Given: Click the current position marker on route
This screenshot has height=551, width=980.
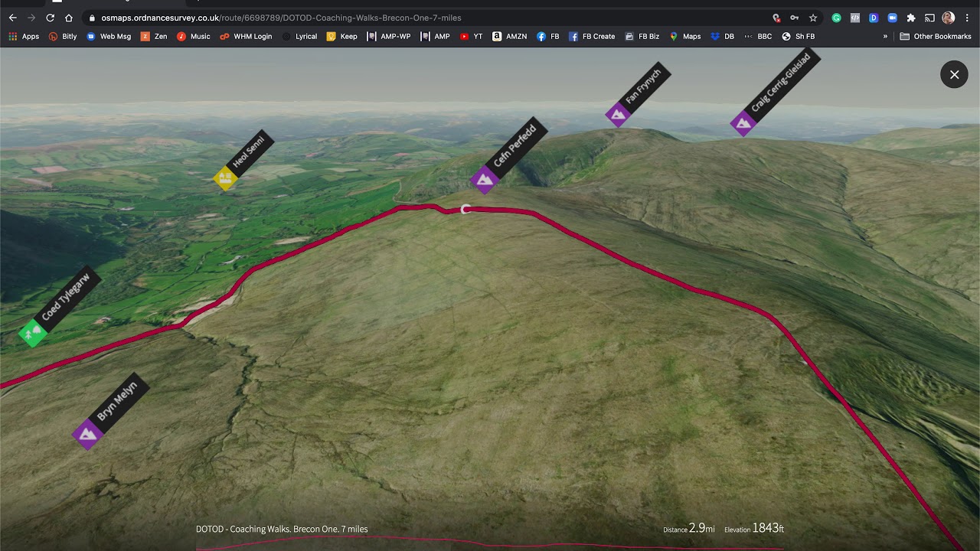Looking at the screenshot, I should click(465, 209).
